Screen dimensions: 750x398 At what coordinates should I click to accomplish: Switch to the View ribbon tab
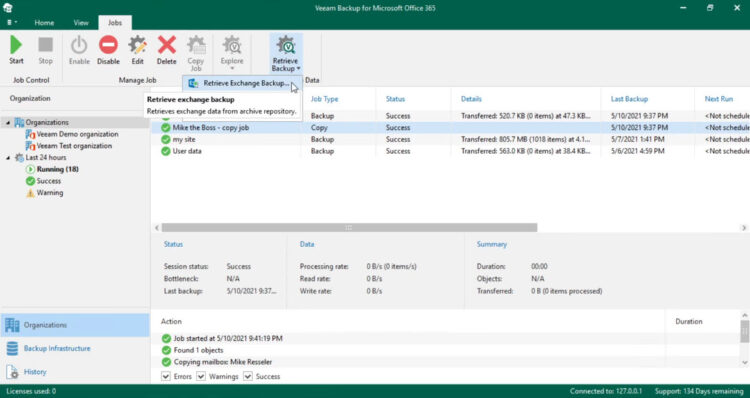tap(81, 22)
